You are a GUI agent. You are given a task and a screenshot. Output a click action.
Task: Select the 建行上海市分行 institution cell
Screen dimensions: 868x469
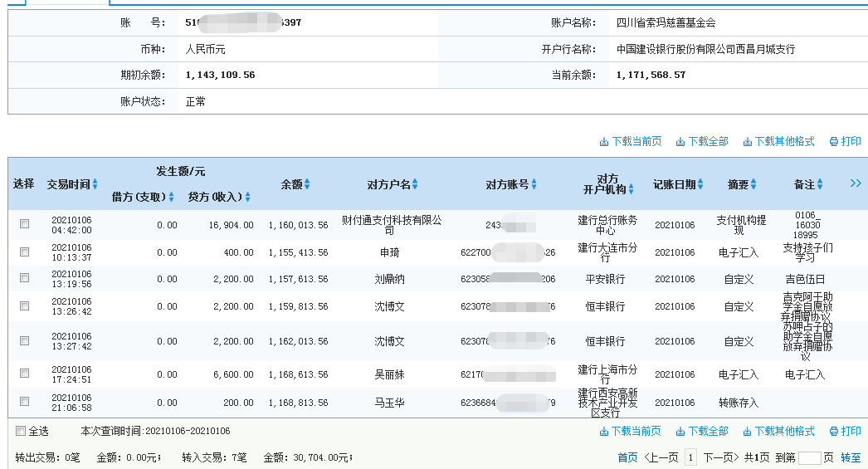pyautogui.click(x=607, y=374)
